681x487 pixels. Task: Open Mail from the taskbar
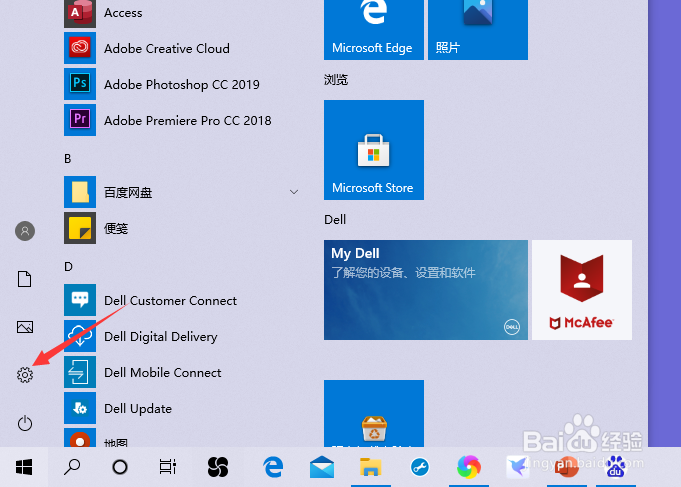322,467
